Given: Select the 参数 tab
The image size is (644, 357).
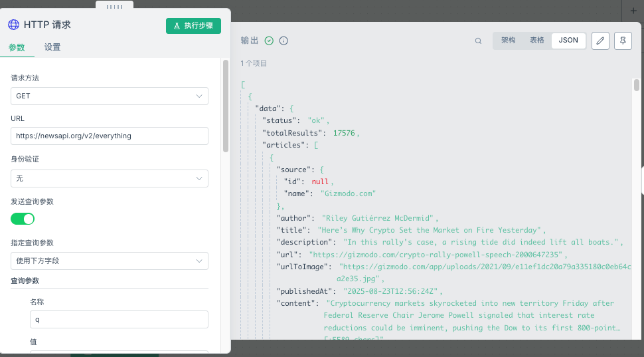Looking at the screenshot, I should pos(17,47).
